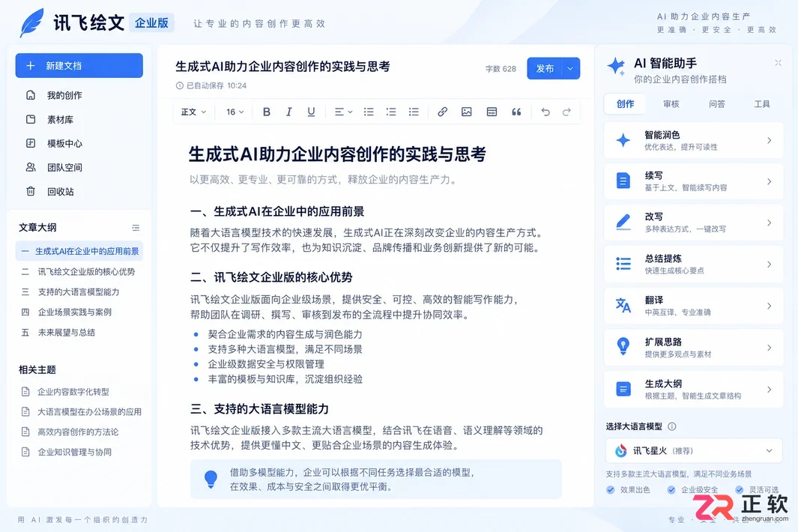Switch to the 创作 tab

(625, 104)
